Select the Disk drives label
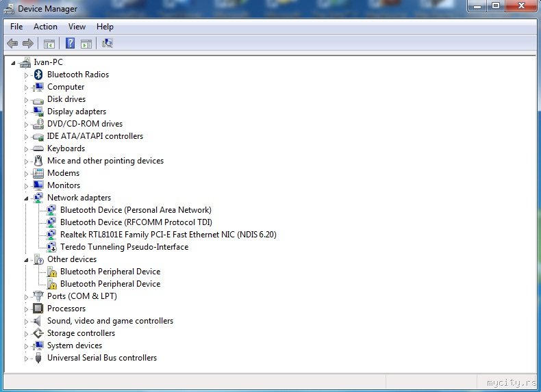This screenshot has height=392, width=541. [66, 99]
